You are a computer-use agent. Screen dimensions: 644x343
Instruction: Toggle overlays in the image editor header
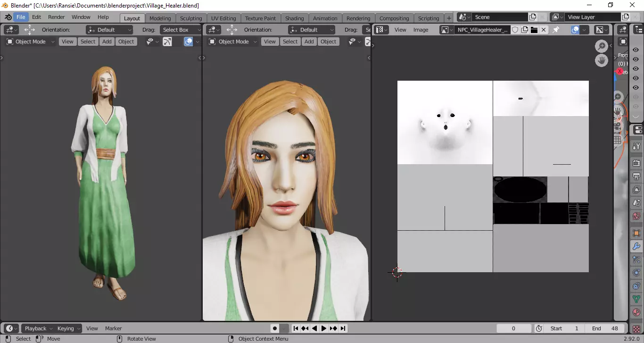(x=575, y=30)
